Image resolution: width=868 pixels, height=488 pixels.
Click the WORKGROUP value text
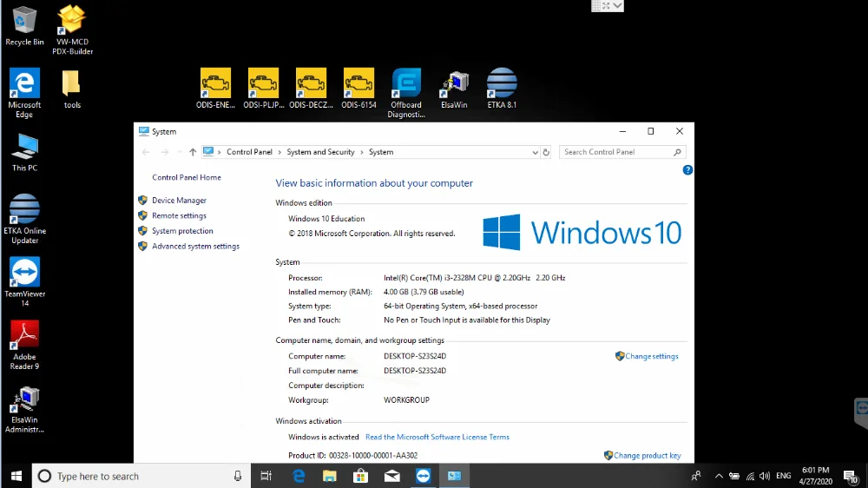click(x=406, y=400)
